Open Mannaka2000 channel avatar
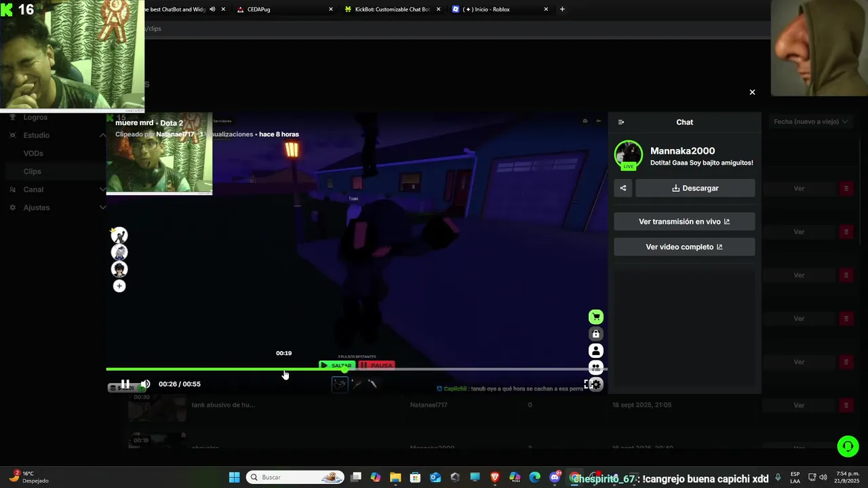Screen dimensions: 868x488 tap(629, 155)
